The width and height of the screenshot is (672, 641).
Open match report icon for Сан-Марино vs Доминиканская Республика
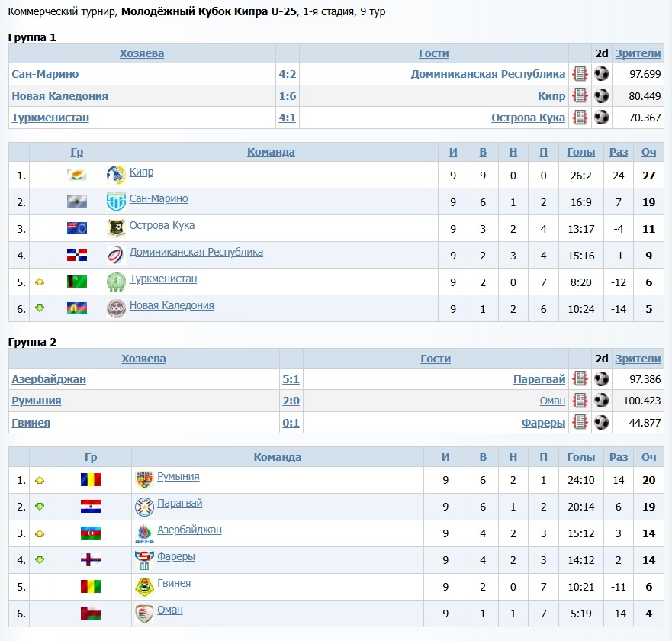pos(580,74)
